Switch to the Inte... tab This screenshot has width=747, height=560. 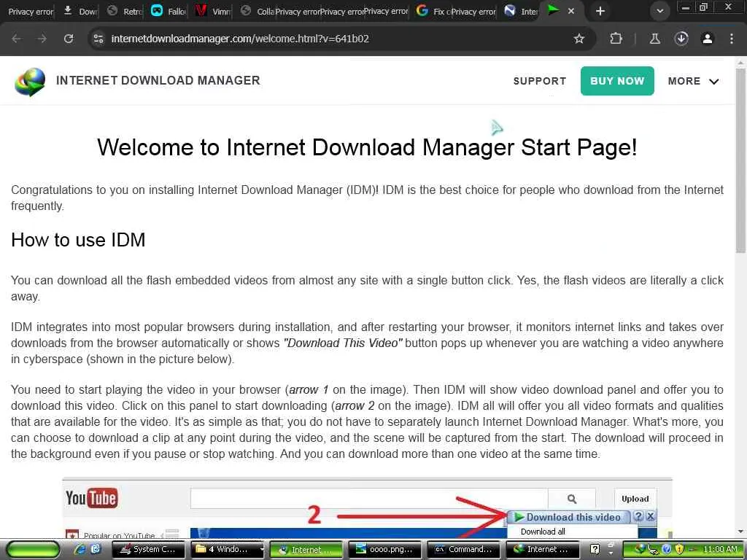coord(521,11)
